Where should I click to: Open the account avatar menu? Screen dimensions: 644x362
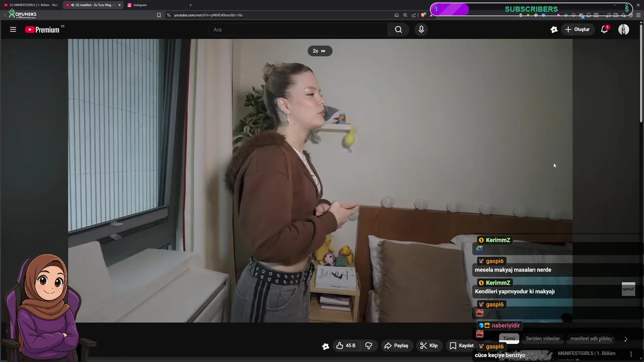click(x=624, y=30)
